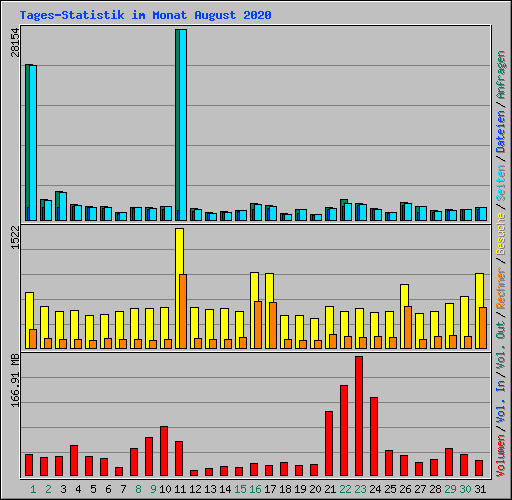Click the orange hosts bar for day 11

click(183, 312)
